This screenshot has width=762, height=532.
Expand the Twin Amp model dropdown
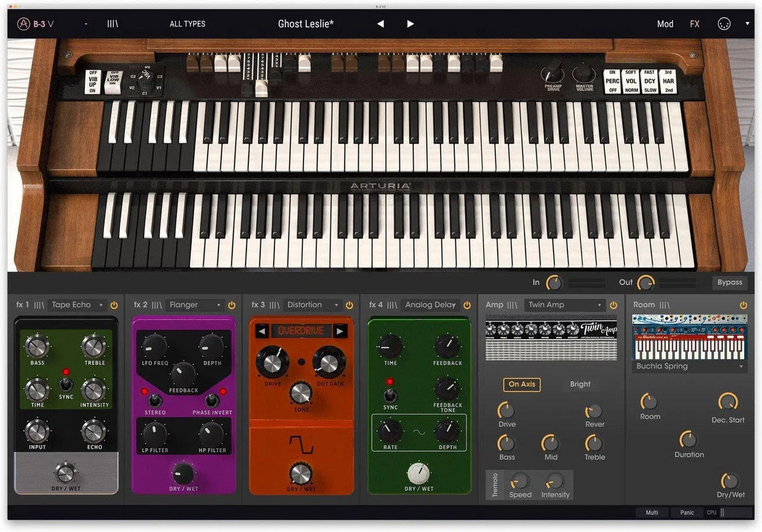pyautogui.click(x=565, y=305)
